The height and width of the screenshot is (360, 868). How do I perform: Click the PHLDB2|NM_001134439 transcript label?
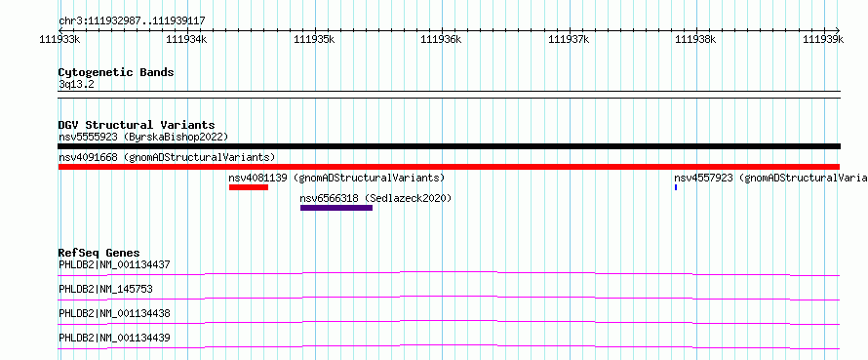(114, 338)
